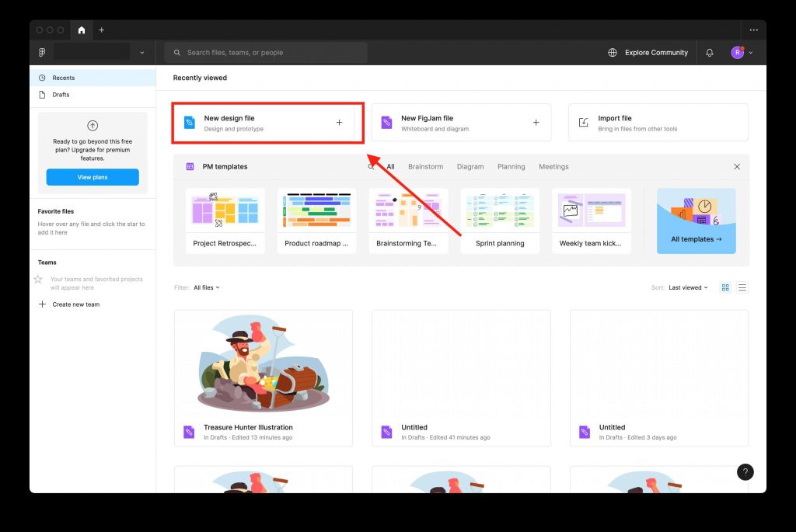Expand the workspace switcher chevron
This screenshot has width=796, height=532.
(142, 53)
